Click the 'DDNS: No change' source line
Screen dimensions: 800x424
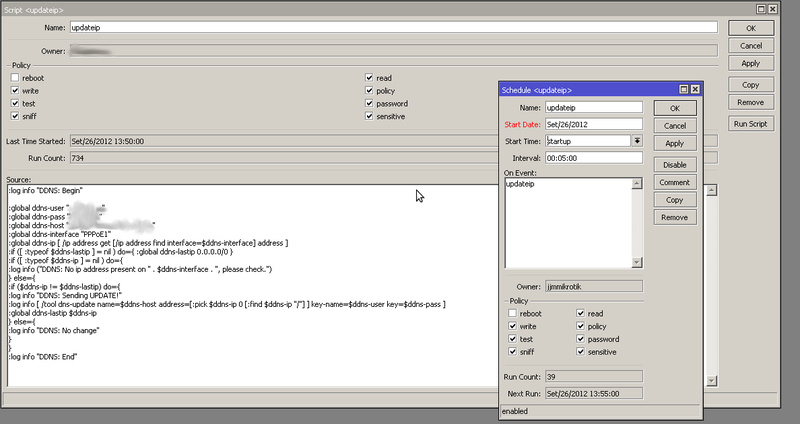click(54, 331)
